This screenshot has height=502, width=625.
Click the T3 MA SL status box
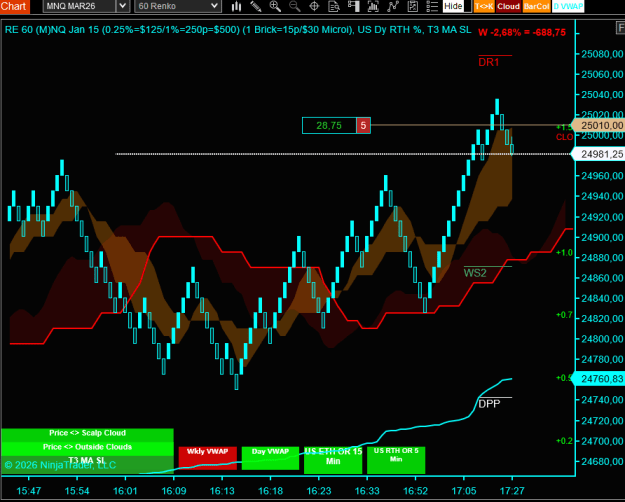(87, 463)
